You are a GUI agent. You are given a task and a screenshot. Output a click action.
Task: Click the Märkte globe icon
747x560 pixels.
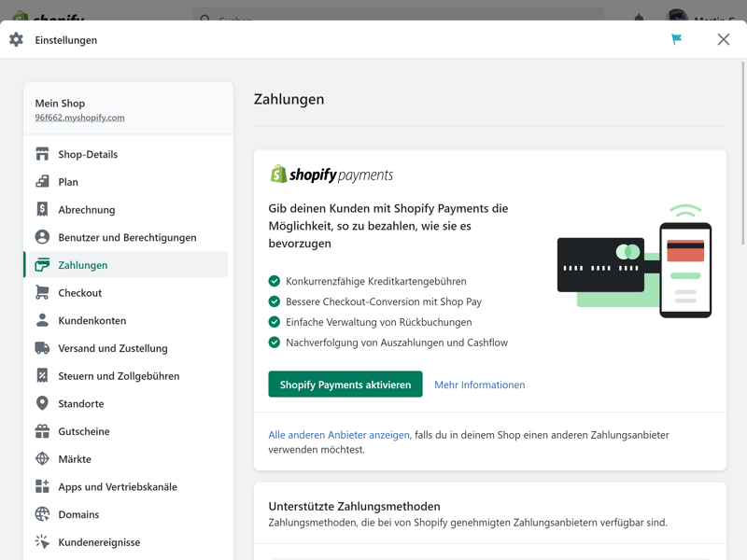tap(42, 459)
